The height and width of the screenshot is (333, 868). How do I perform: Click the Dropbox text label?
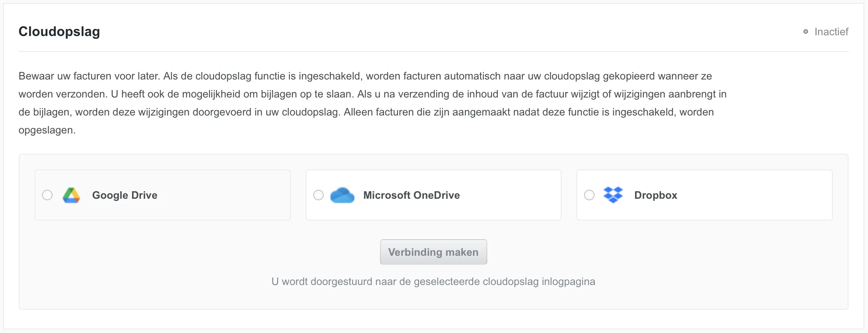click(656, 195)
